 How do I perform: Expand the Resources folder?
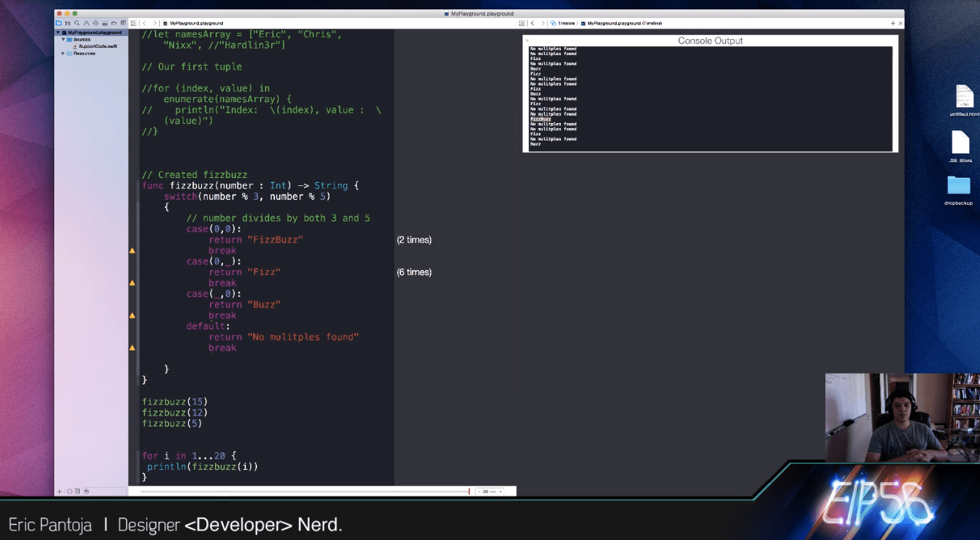coord(63,54)
